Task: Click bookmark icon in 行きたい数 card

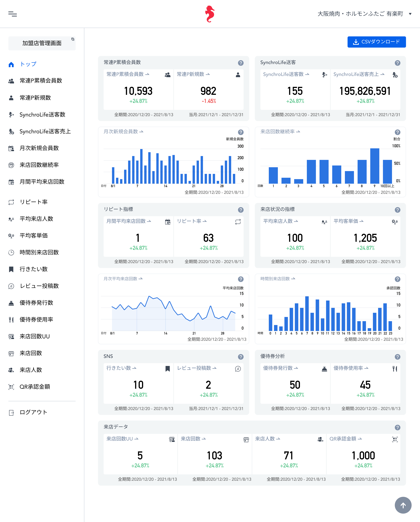Action: tap(167, 369)
